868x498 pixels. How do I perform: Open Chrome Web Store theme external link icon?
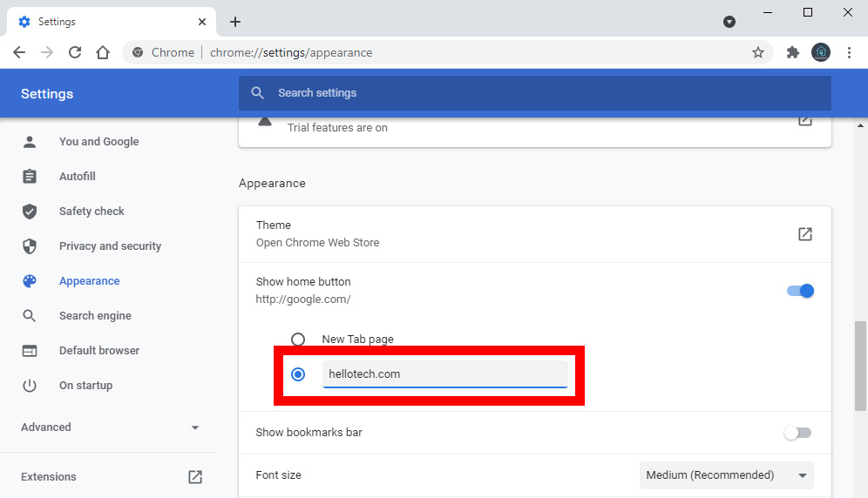pyautogui.click(x=805, y=234)
